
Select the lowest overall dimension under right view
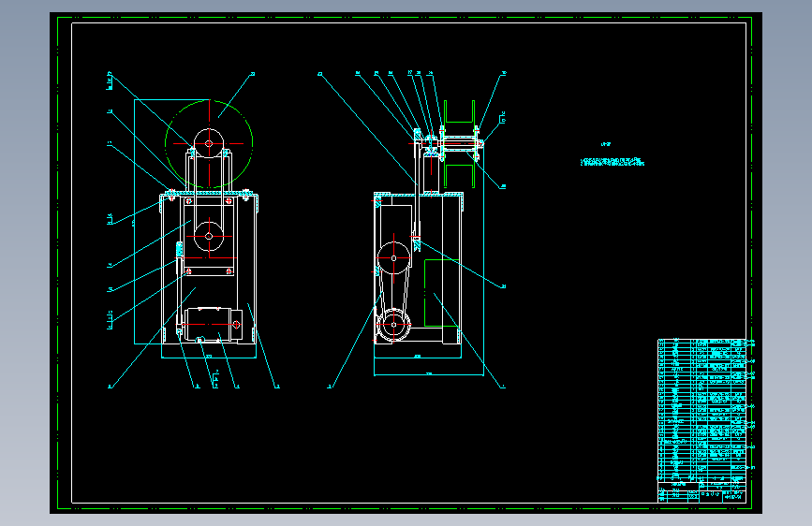[429, 374]
